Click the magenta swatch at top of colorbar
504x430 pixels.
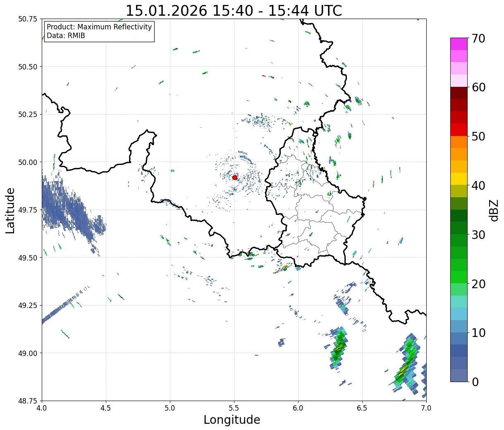pyautogui.click(x=459, y=44)
